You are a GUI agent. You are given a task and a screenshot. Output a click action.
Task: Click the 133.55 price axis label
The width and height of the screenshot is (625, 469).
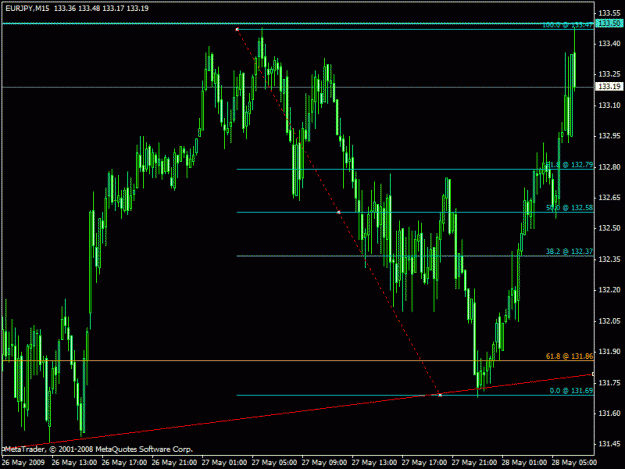(609, 13)
